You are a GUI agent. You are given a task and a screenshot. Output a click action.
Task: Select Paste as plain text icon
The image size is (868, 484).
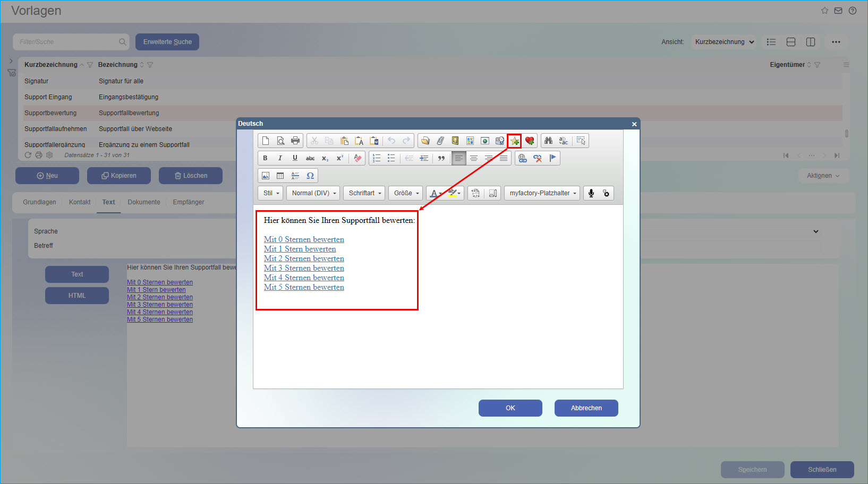pyautogui.click(x=359, y=141)
